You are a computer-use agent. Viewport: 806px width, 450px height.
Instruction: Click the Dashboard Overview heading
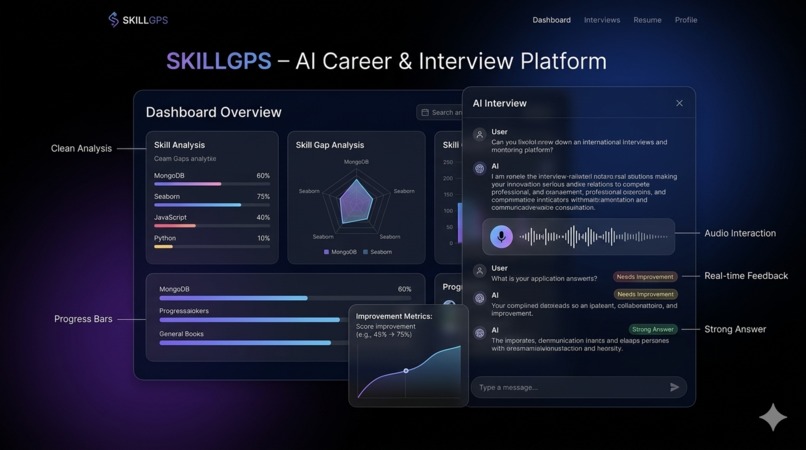(213, 112)
